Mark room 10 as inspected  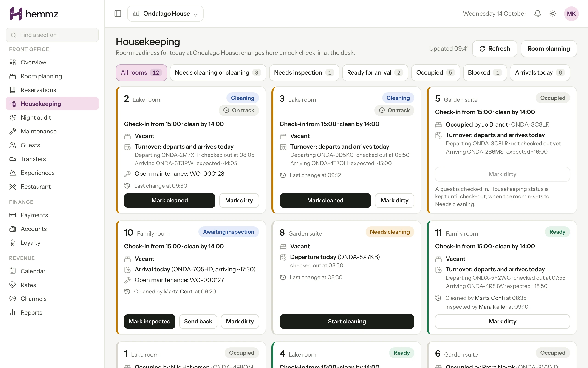tap(150, 322)
